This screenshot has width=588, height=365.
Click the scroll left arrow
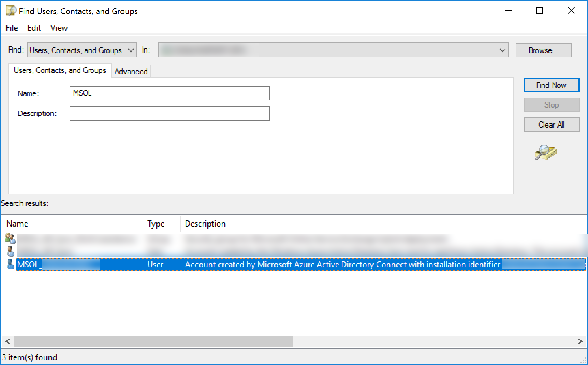point(7,341)
